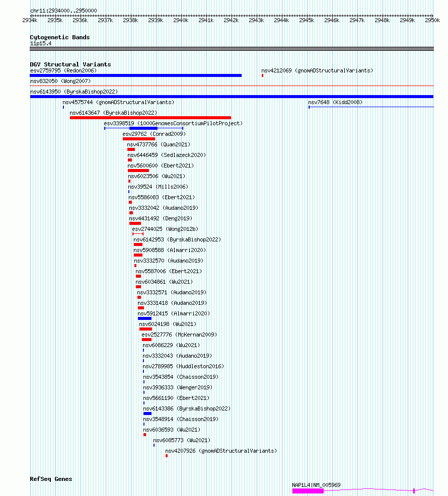
Task: Select the blue nsv6143950 variant bar
Action: pos(232,97)
